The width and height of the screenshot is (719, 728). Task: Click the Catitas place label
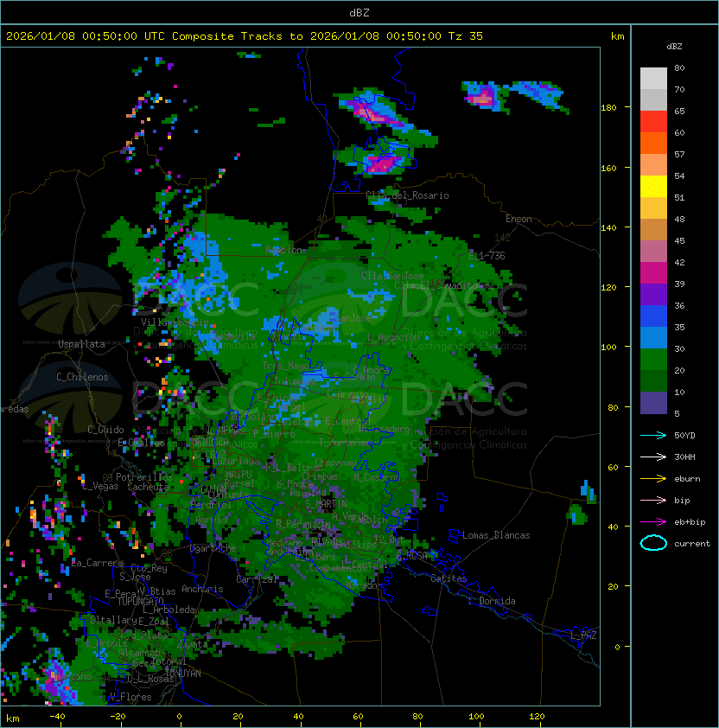pyautogui.click(x=449, y=578)
